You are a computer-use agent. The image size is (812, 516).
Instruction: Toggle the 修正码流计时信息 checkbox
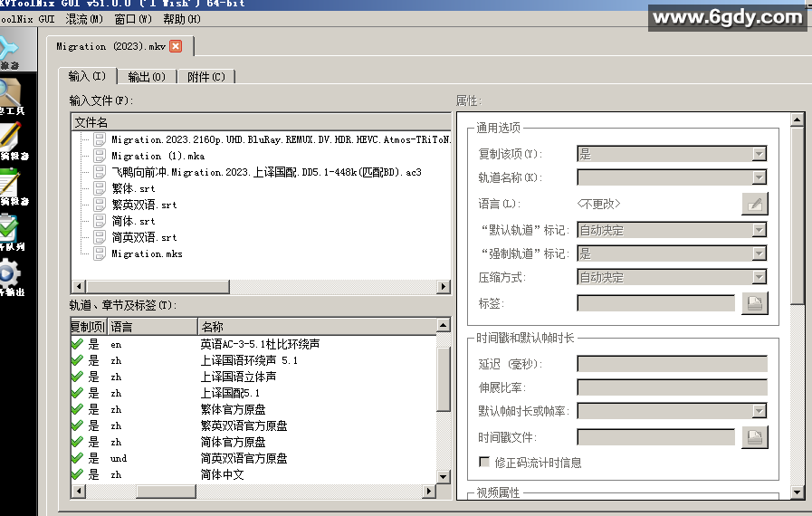tap(484, 463)
